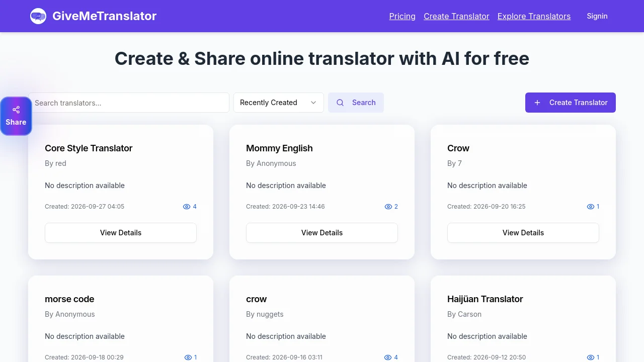Image resolution: width=644 pixels, height=362 pixels.
Task: Click the crow title on the card by nuggets
Action: tap(256, 299)
